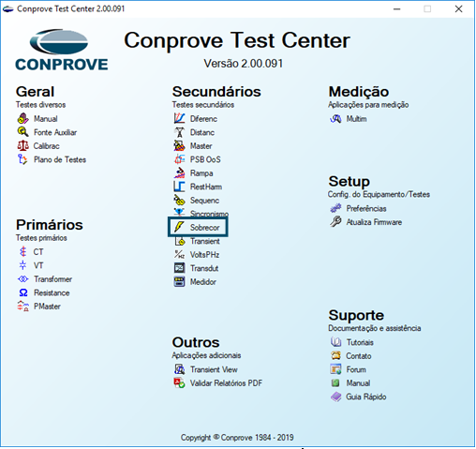
Task: Launch the Sobrecor link text
Action: [x=205, y=228]
